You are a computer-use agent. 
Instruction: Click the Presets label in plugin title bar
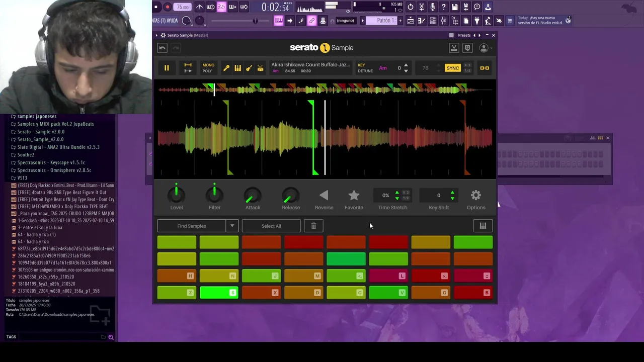[464, 35]
